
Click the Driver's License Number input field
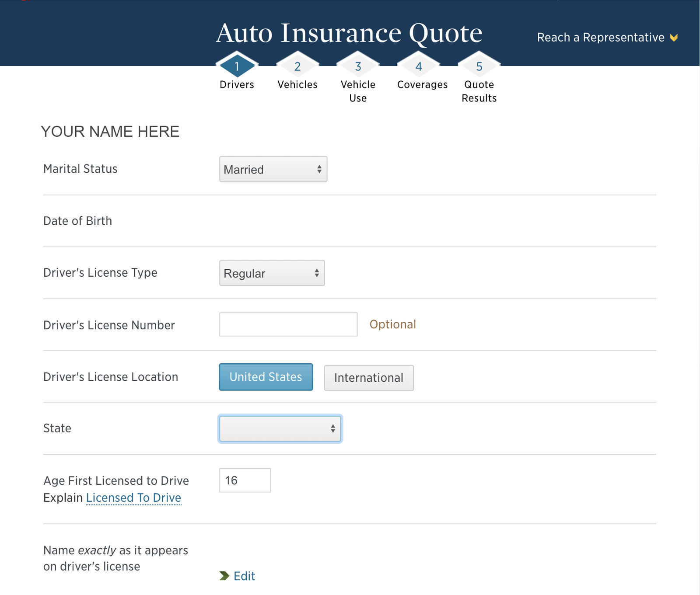(x=288, y=325)
